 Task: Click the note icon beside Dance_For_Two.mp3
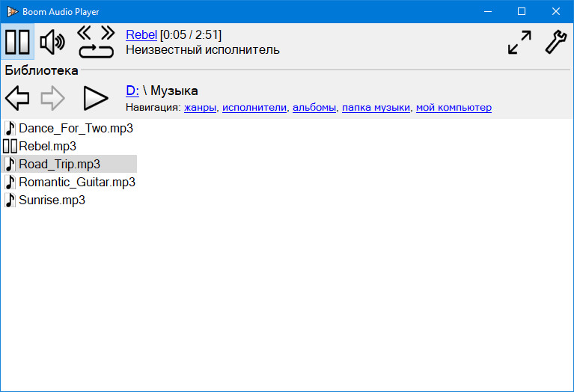[x=10, y=128]
